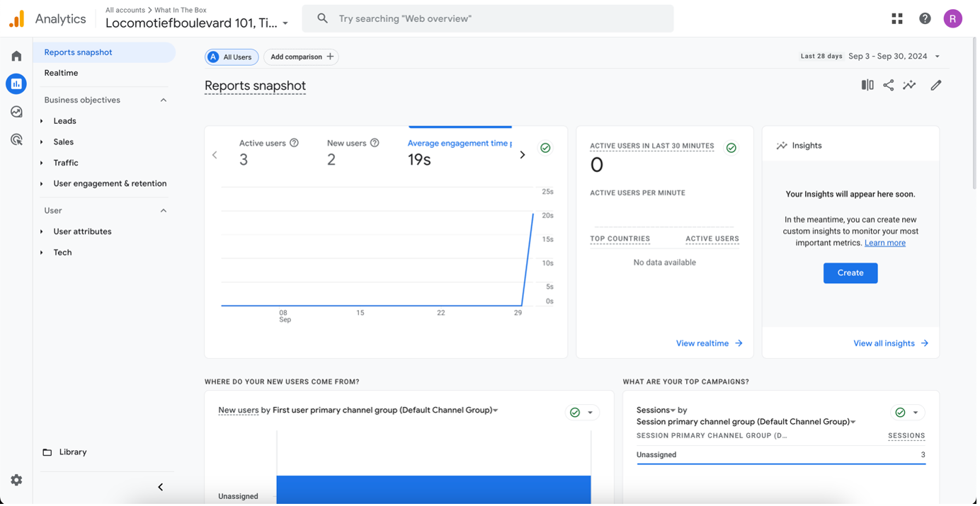Open the Home icon in sidebar

pyautogui.click(x=16, y=56)
